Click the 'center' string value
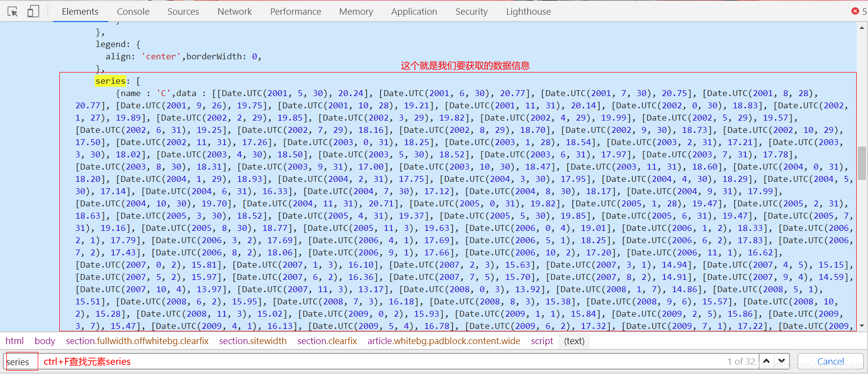868x374 pixels. point(161,56)
